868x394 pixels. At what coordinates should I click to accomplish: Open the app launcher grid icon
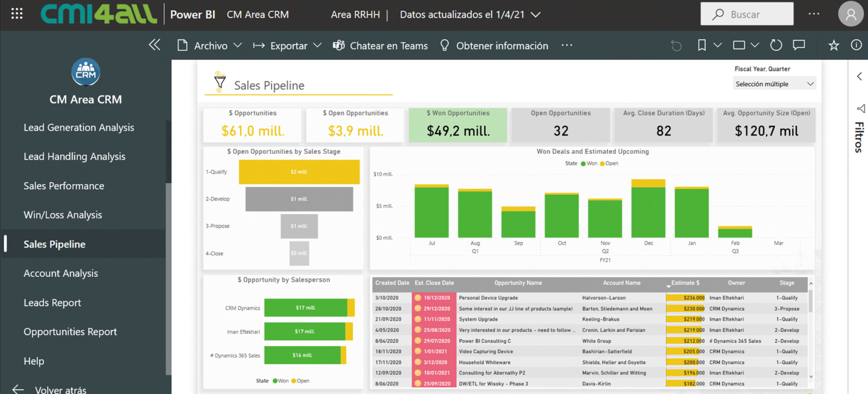click(x=17, y=14)
